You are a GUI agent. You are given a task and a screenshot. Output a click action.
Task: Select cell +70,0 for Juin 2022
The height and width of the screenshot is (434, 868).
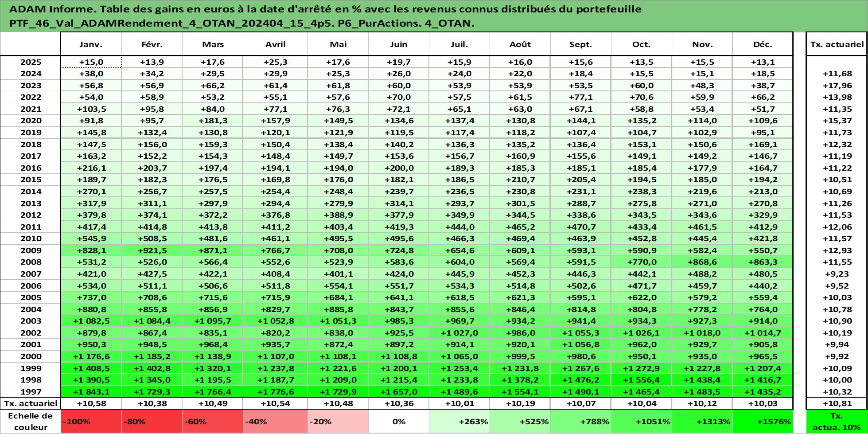point(398,97)
